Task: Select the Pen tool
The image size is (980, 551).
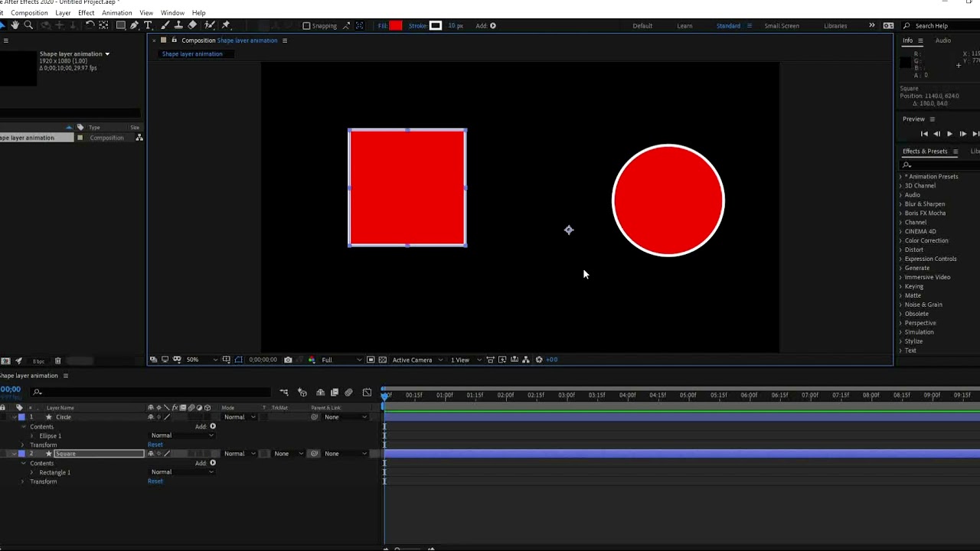Action: [134, 25]
